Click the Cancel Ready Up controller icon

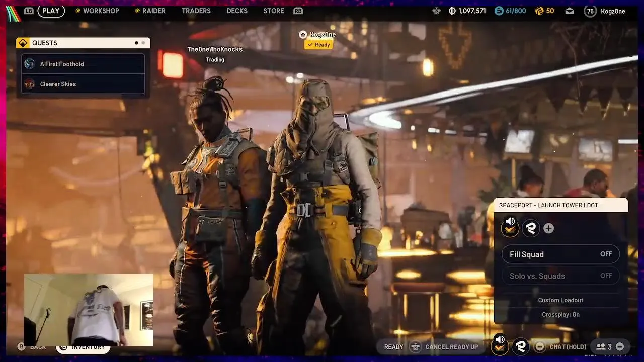coord(415,347)
